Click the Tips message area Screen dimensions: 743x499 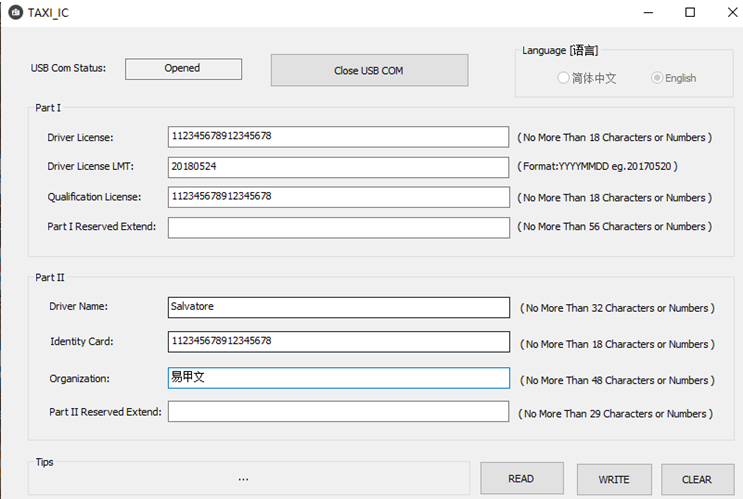click(x=244, y=479)
